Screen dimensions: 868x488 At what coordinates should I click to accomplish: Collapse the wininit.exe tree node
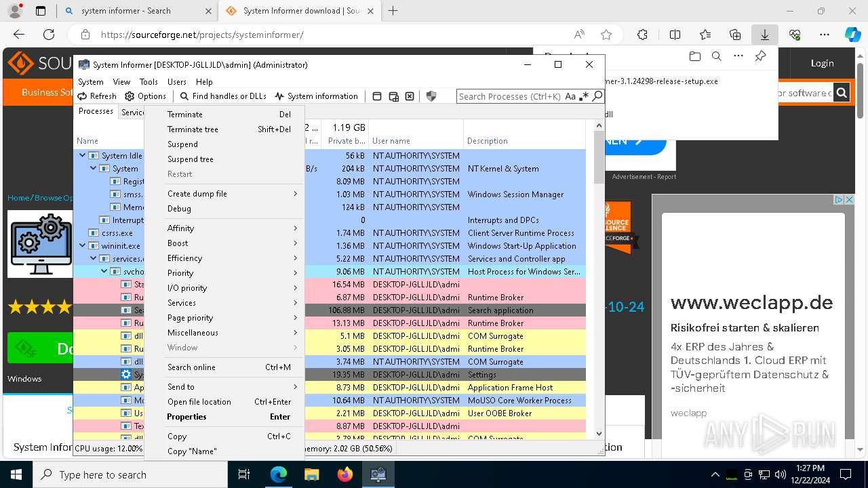click(x=82, y=246)
